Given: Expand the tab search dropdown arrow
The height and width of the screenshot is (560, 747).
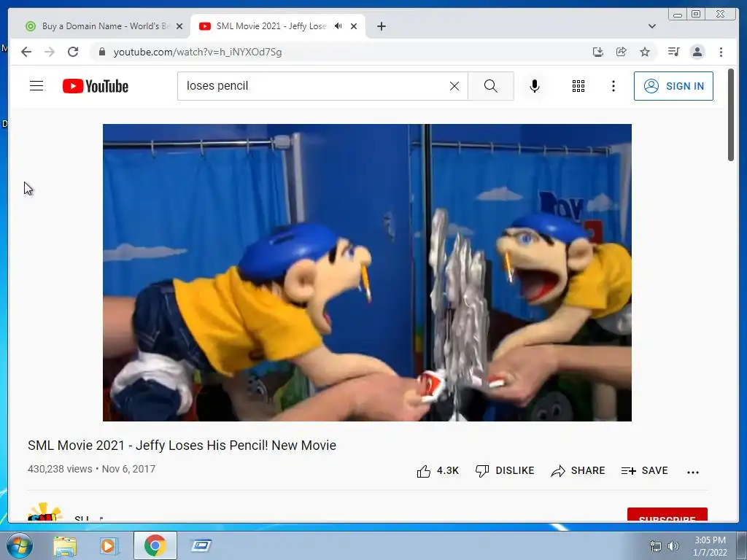Looking at the screenshot, I should [651, 26].
